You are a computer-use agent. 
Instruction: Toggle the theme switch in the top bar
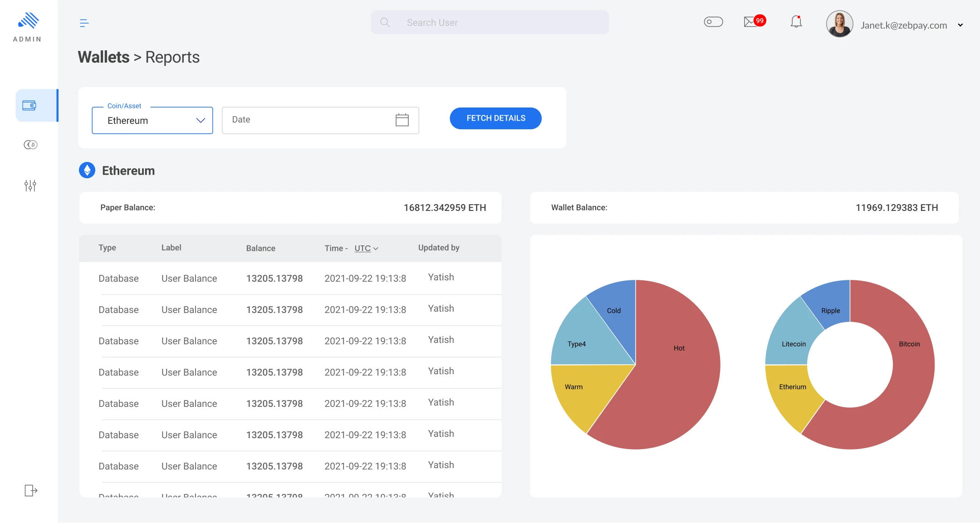click(712, 21)
